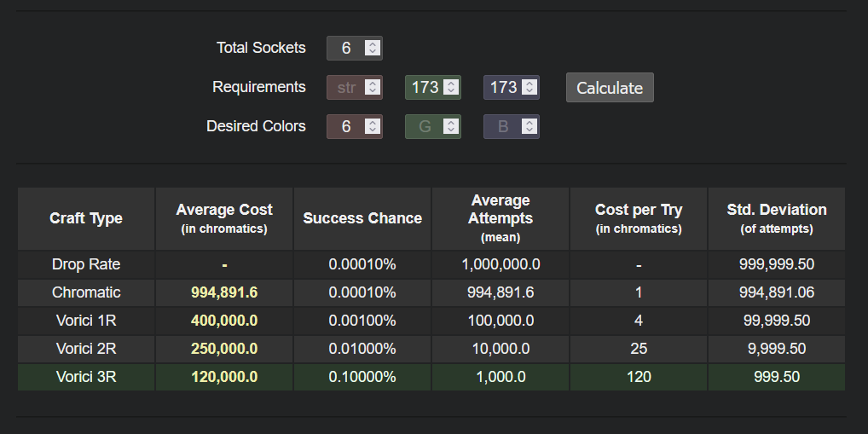Select the Chromatic row label

click(86, 292)
